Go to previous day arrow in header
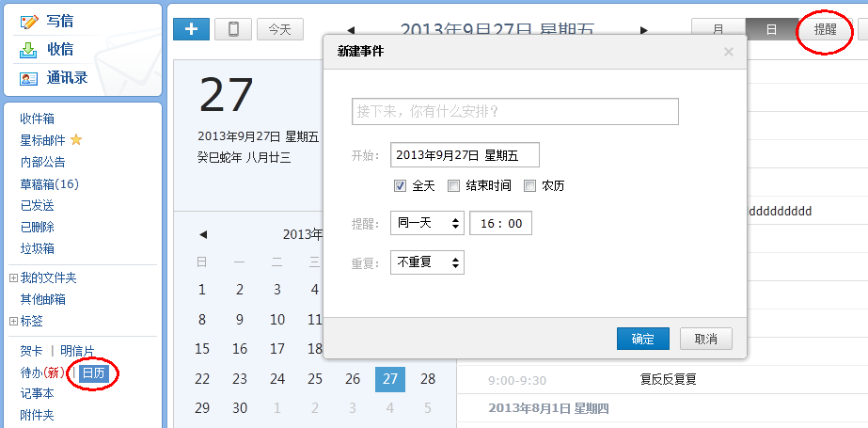Viewport: 868px width, 428px height. point(351,30)
